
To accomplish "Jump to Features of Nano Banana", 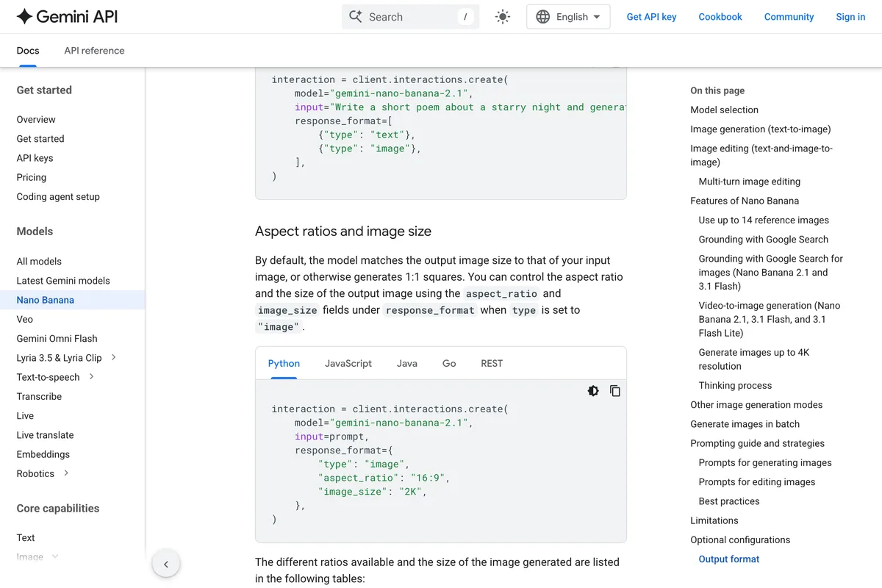I will coord(745,201).
